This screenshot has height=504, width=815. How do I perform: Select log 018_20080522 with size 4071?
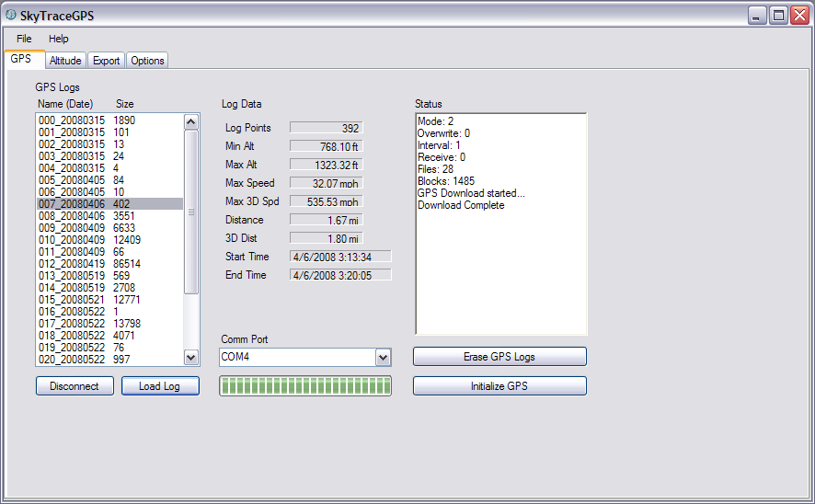pyautogui.click(x=109, y=335)
